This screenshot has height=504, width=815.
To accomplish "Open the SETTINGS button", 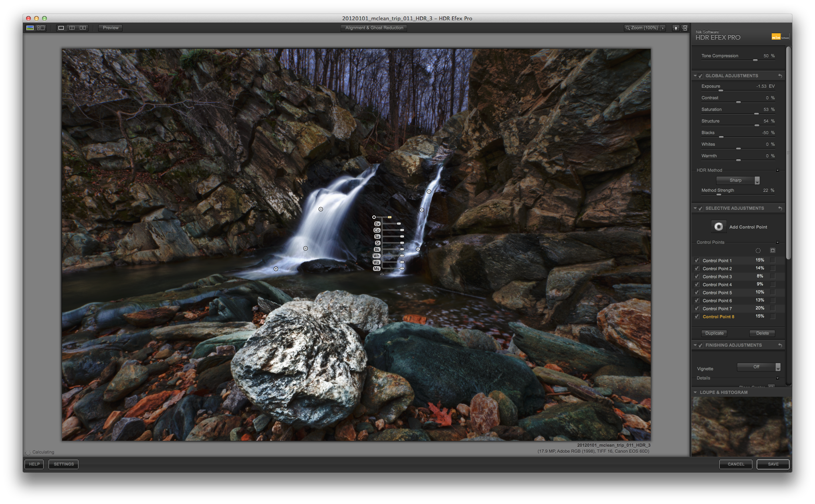I will [x=64, y=464].
